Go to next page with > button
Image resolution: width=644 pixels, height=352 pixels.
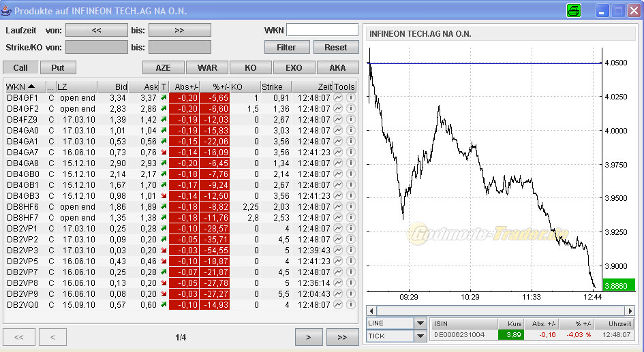[309, 337]
